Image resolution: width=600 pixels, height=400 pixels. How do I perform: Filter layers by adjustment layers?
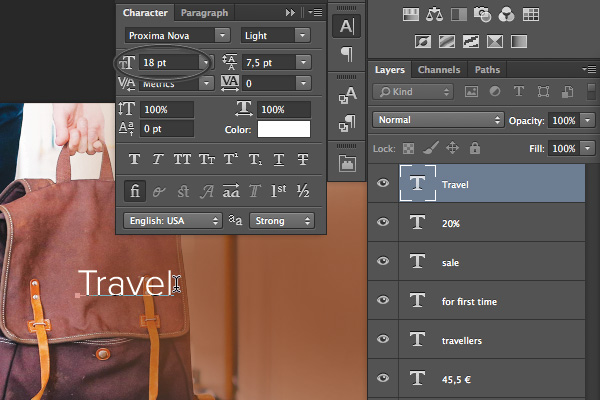(x=495, y=91)
